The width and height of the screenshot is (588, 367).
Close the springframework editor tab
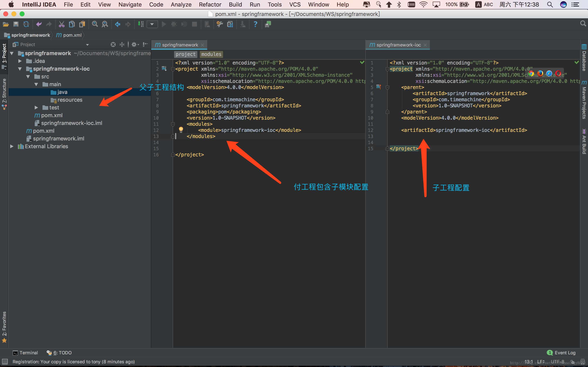202,45
